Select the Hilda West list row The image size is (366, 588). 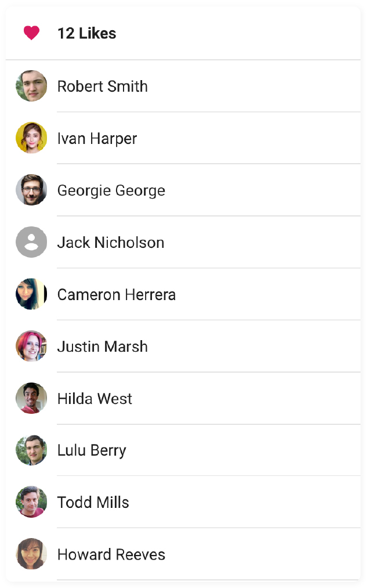coord(95,398)
